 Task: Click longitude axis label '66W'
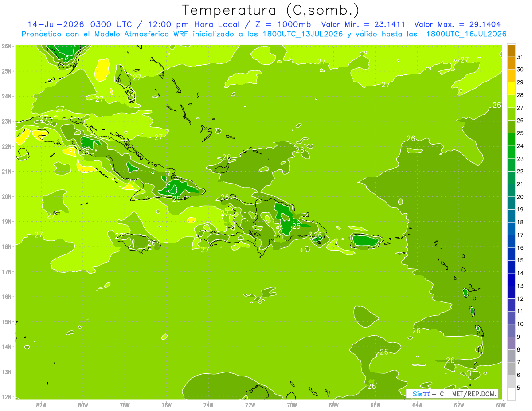pyautogui.click(x=375, y=405)
